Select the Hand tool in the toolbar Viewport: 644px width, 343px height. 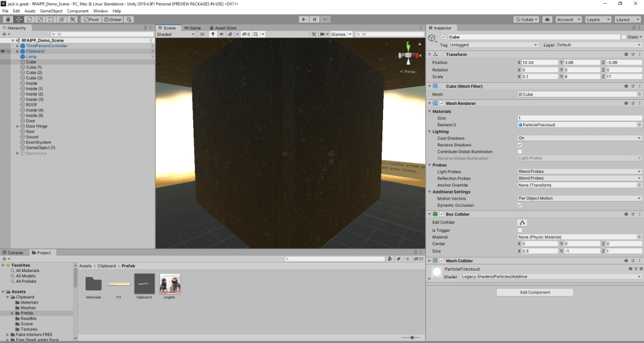(8, 19)
